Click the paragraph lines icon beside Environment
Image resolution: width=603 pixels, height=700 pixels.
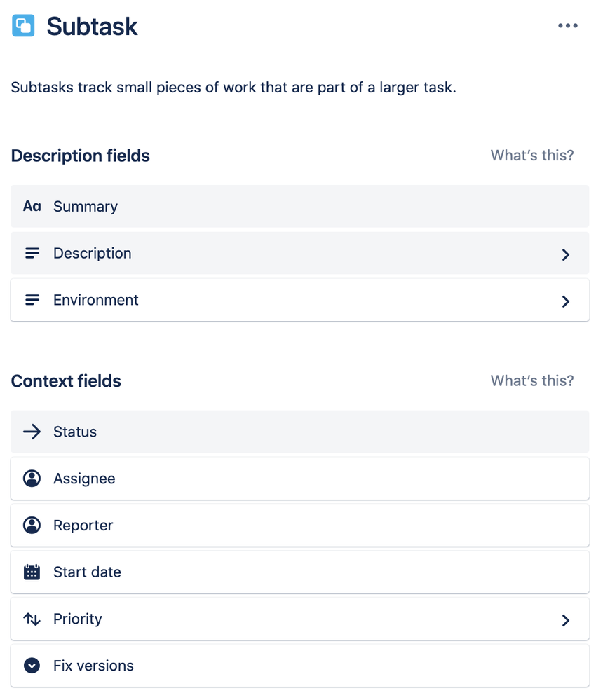(x=32, y=300)
